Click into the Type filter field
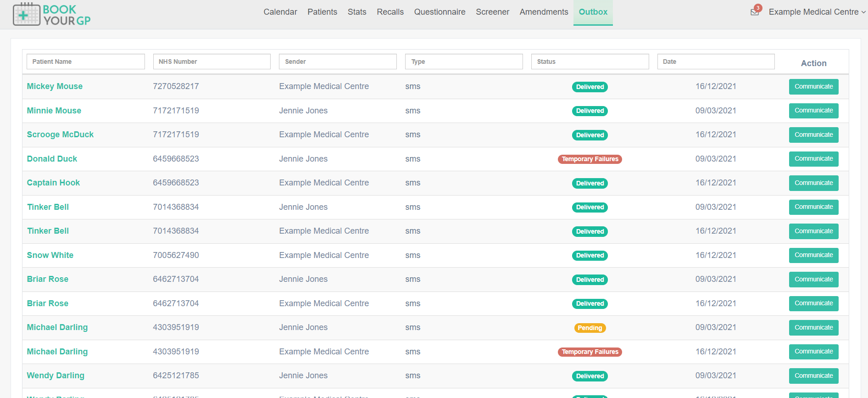Viewport: 868px width, 398px height. click(x=464, y=62)
